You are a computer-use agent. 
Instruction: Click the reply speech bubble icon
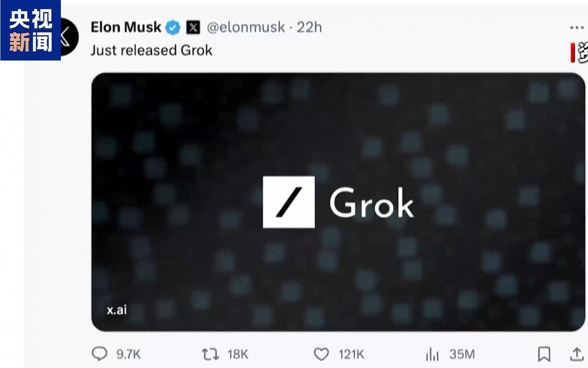tap(99, 353)
